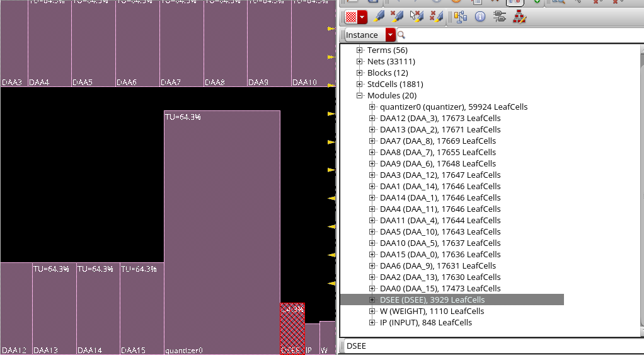Image resolution: width=644 pixels, height=355 pixels.
Task: Click the blue info icon
Action: 480,16
